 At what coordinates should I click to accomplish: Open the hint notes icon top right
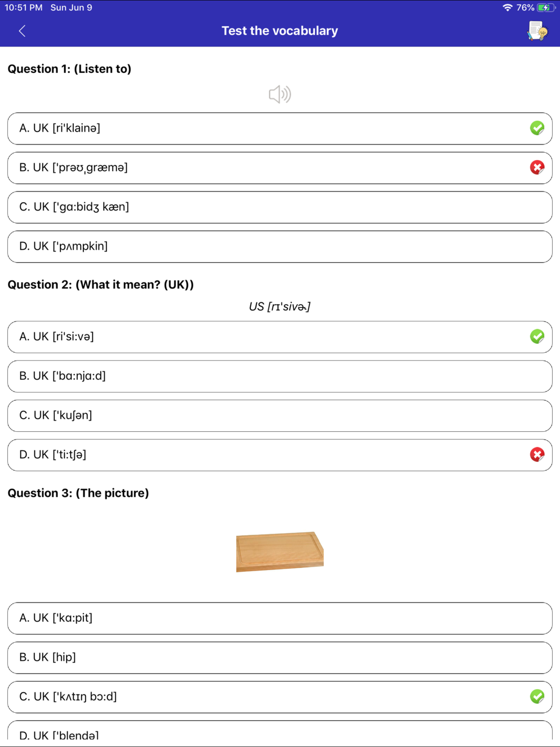click(537, 31)
